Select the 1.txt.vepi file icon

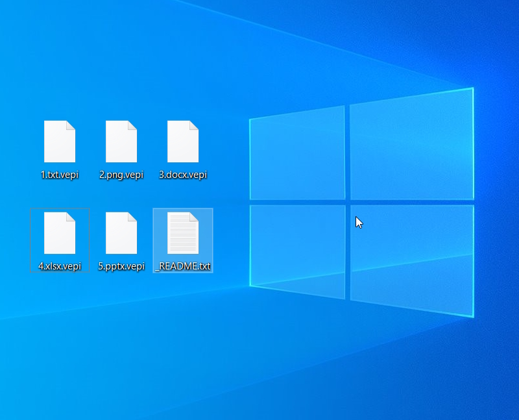click(60, 142)
